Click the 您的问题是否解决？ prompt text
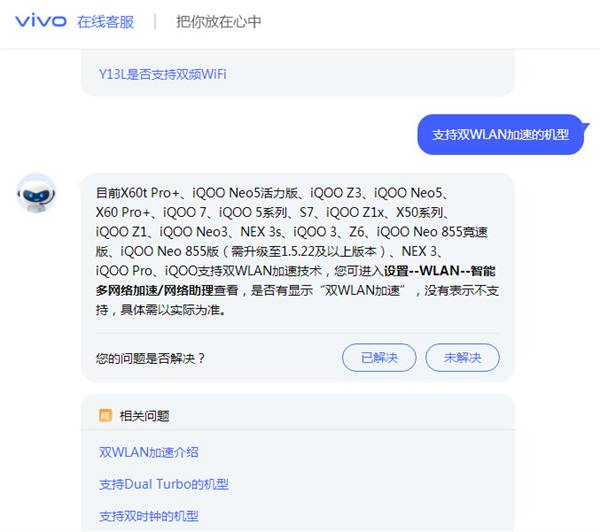600x532 pixels. tap(150, 358)
